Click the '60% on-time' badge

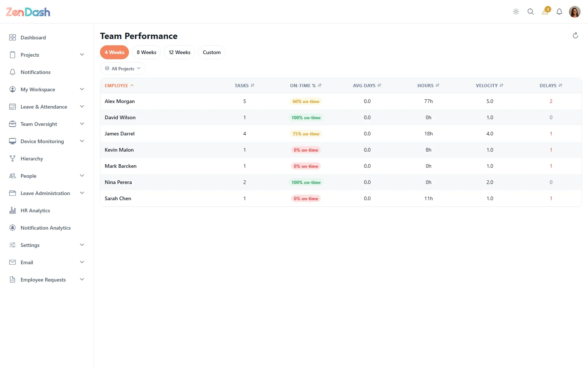click(x=306, y=102)
